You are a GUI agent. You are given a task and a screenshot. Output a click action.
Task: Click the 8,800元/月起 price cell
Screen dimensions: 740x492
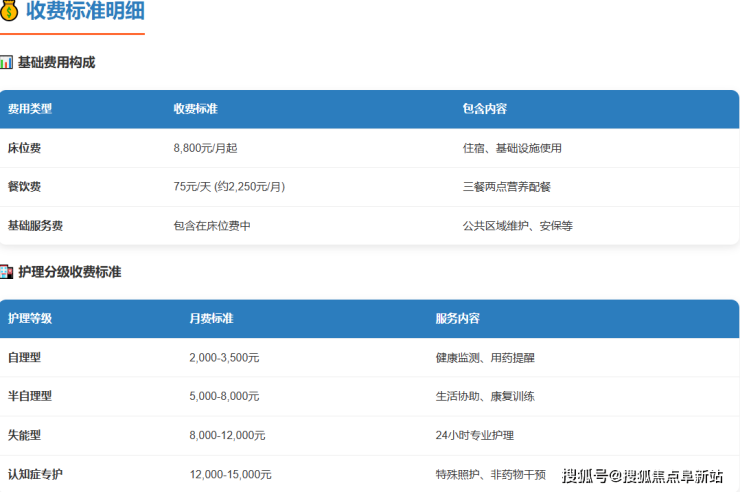click(x=205, y=148)
